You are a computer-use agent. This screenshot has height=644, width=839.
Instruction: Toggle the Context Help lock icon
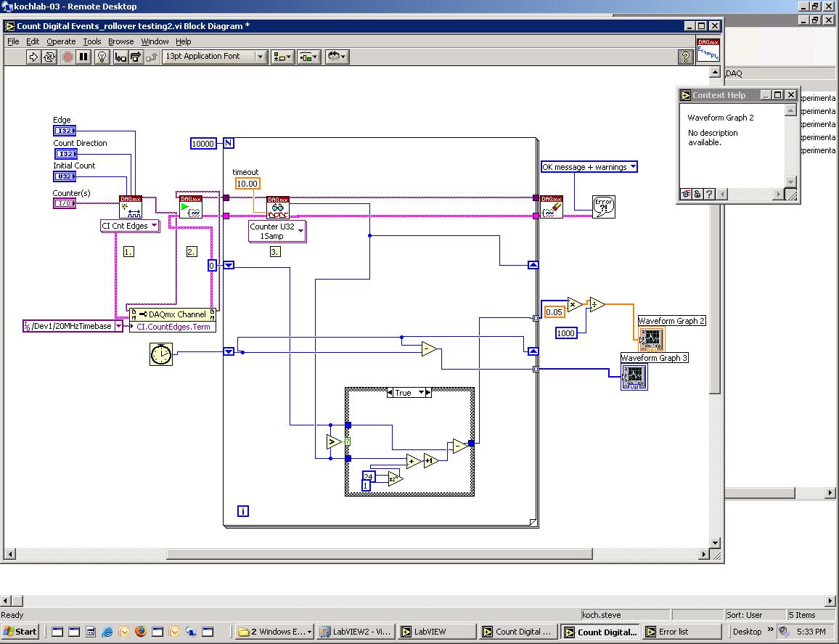697,194
